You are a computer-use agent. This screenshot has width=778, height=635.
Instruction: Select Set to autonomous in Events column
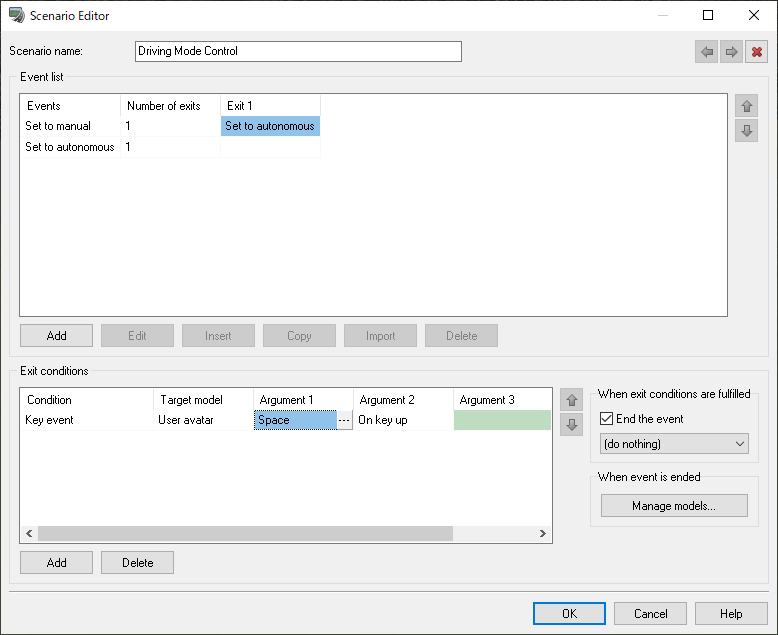point(70,147)
